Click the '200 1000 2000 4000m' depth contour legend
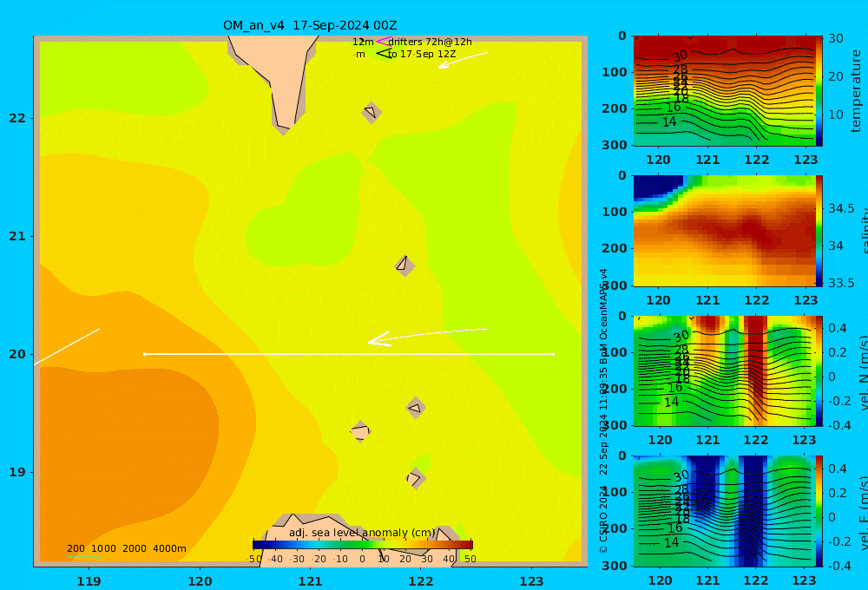The width and height of the screenshot is (868, 590). point(126,548)
